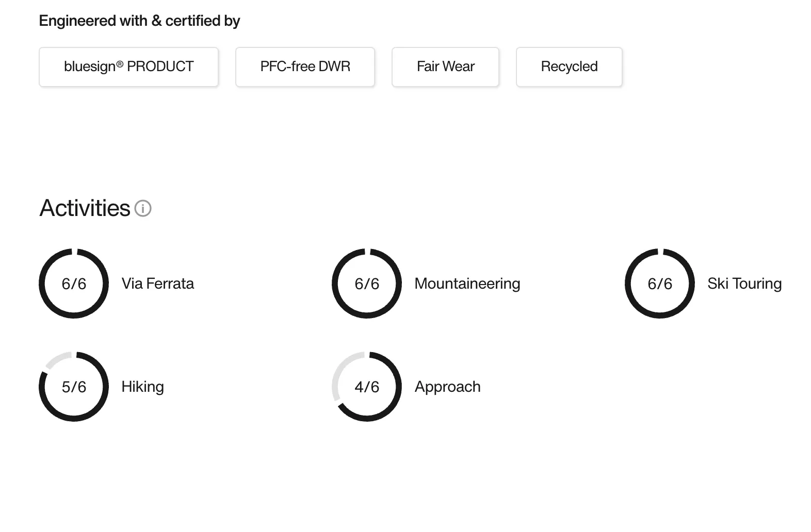Select the Approach activity label
The width and height of the screenshot is (811, 532).
[x=448, y=387]
